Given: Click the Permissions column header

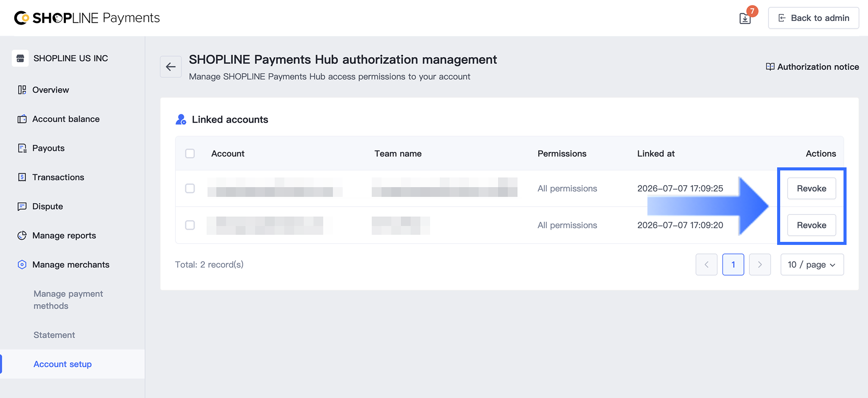Looking at the screenshot, I should click(562, 154).
